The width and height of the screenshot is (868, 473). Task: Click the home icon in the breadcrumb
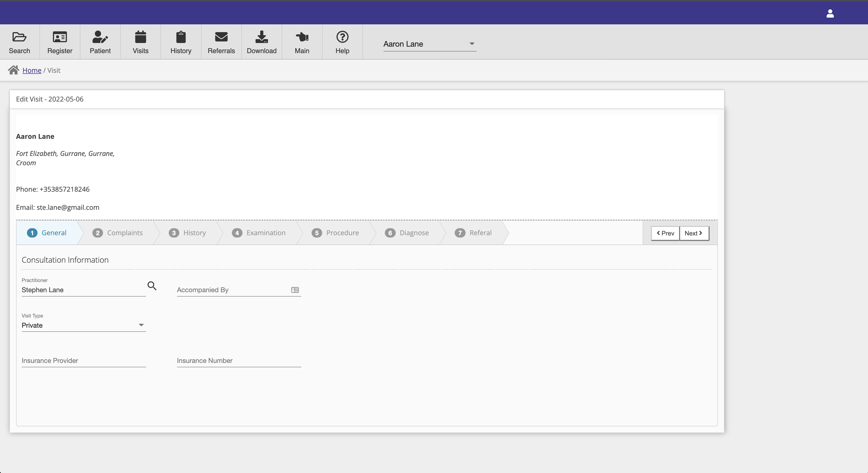[13, 70]
